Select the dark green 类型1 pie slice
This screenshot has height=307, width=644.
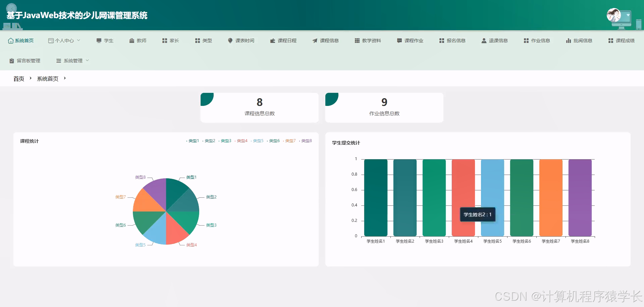pyautogui.click(x=175, y=190)
